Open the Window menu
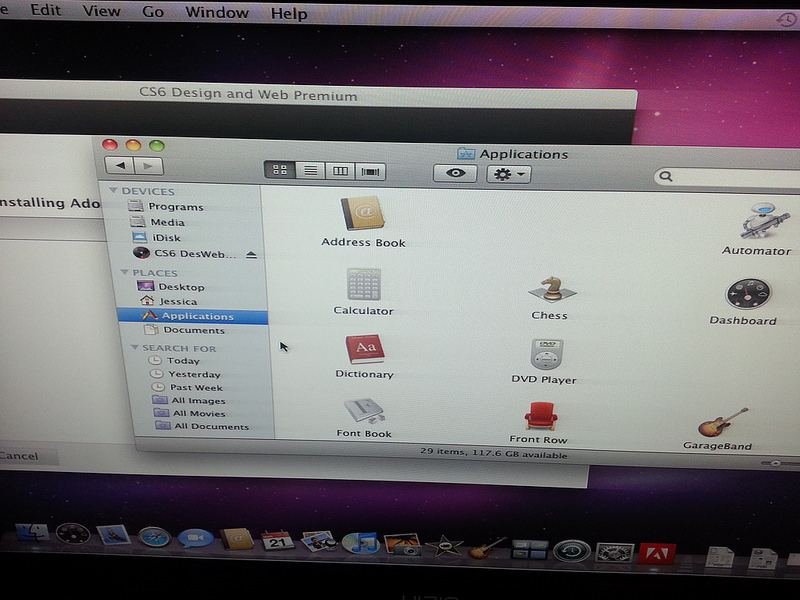Image resolution: width=800 pixels, height=600 pixels. (216, 12)
